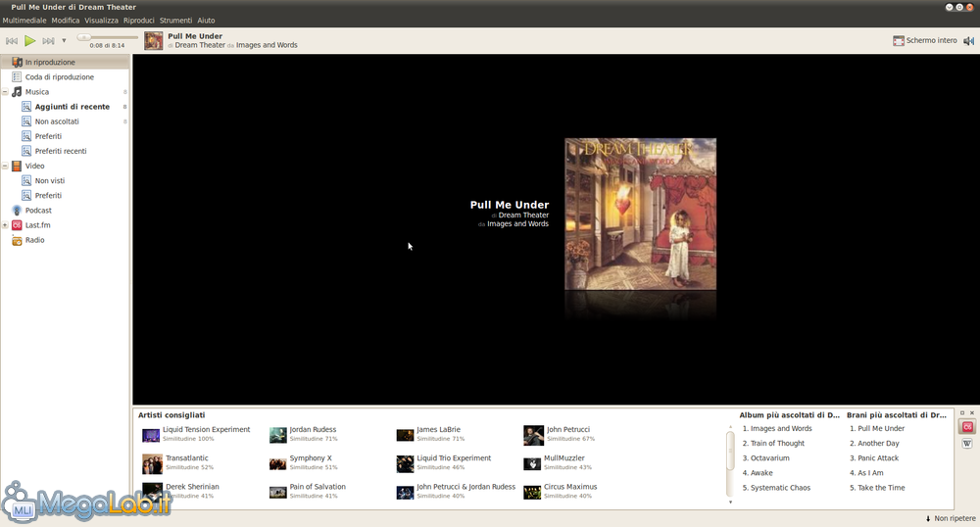
Task: Collapse the Musica tree section
Action: click(5, 92)
